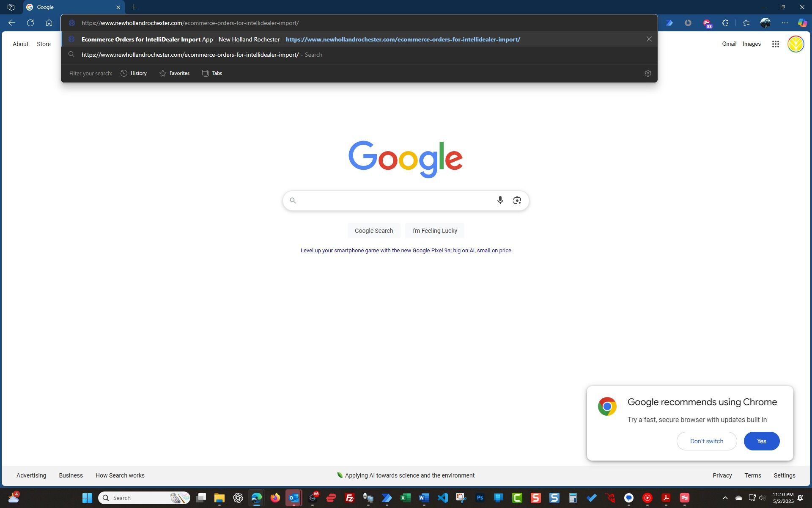Click the voice search microphone icon
Image resolution: width=812 pixels, height=508 pixels.
[x=500, y=200]
